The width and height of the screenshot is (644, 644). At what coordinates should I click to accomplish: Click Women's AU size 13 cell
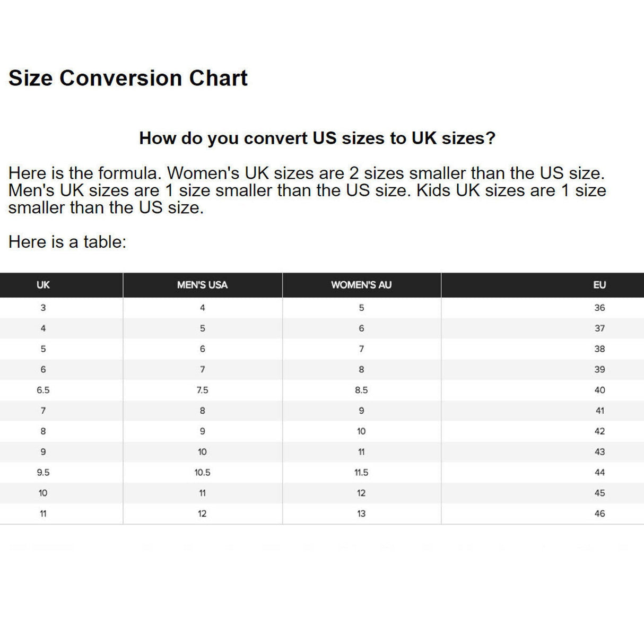[361, 514]
